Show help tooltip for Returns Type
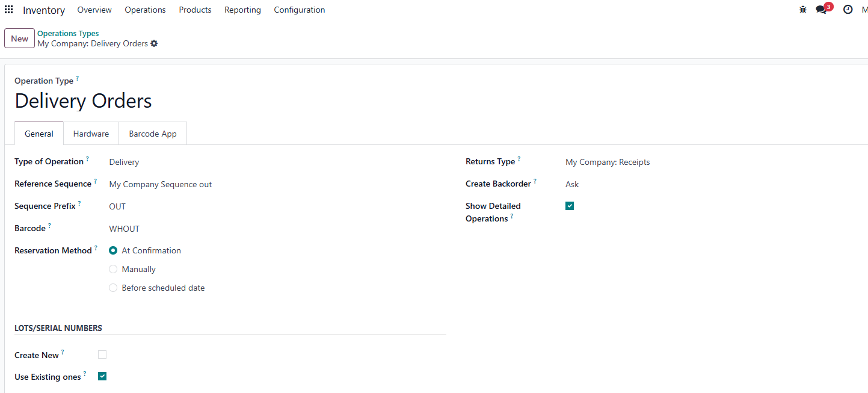Viewport: 868px width, 393px height. (519, 159)
